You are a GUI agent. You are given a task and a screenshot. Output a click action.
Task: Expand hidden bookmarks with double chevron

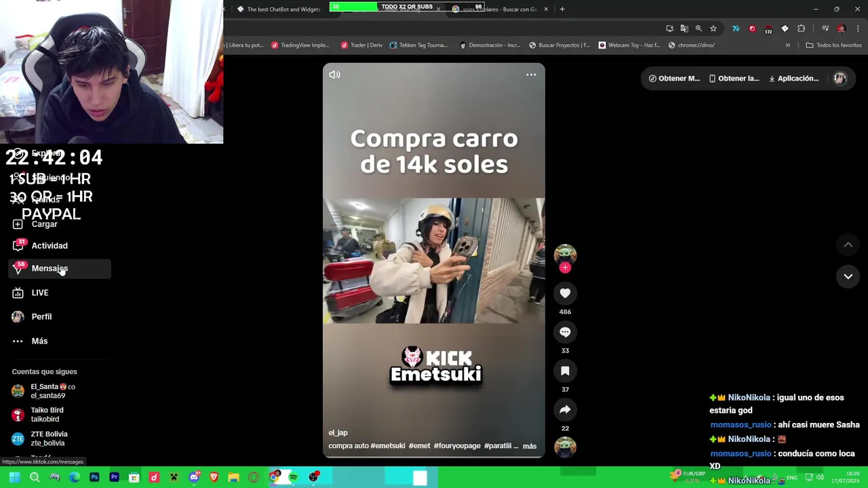point(787,45)
